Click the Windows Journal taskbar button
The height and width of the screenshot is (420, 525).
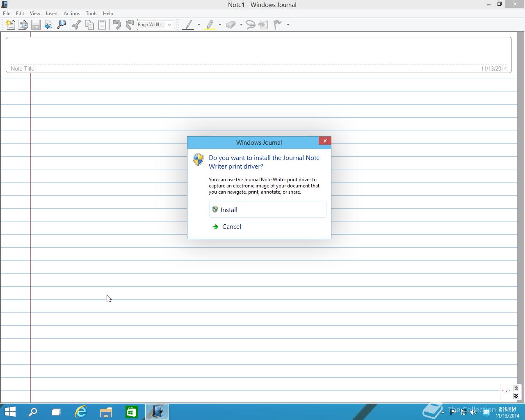(157, 412)
